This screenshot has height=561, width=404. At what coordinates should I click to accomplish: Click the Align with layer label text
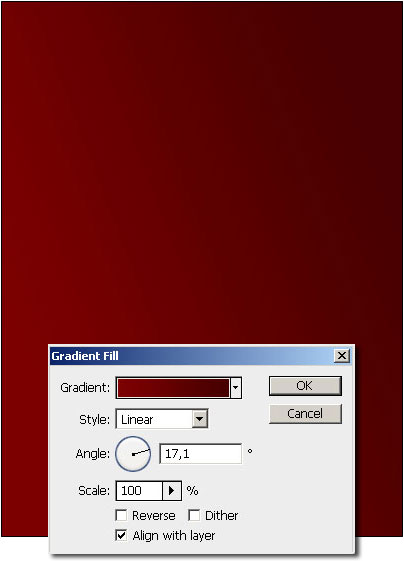pos(174,536)
